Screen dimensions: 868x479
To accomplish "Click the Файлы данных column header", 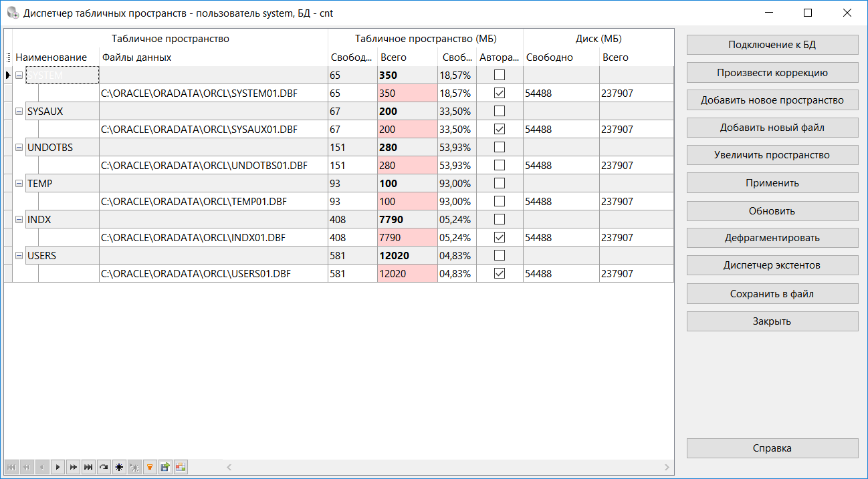I will [x=137, y=57].
